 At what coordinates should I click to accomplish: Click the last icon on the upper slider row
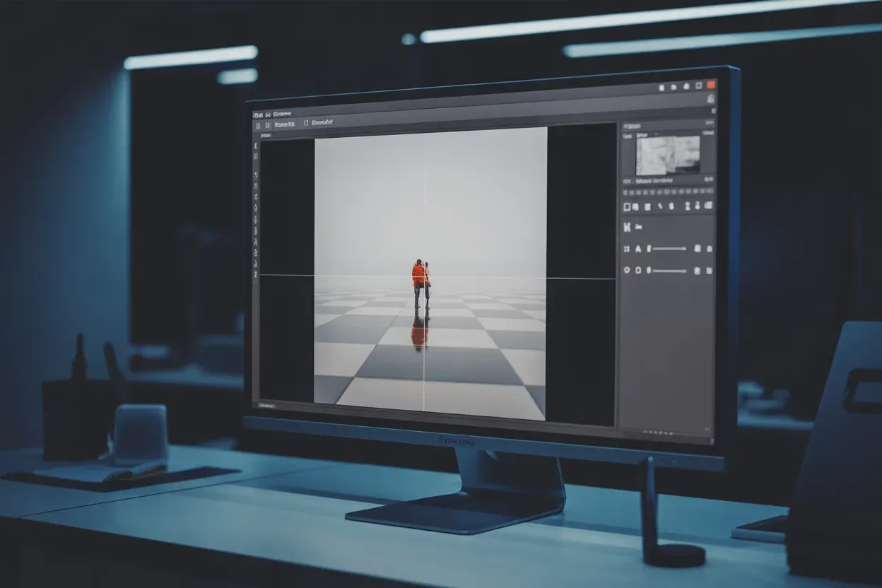tap(710, 248)
